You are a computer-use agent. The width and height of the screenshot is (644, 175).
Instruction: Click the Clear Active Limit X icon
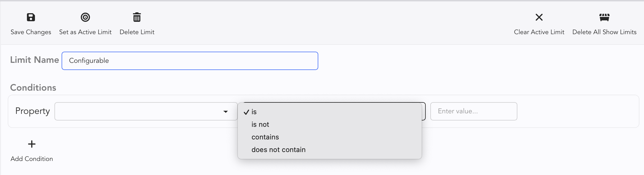coord(539,17)
